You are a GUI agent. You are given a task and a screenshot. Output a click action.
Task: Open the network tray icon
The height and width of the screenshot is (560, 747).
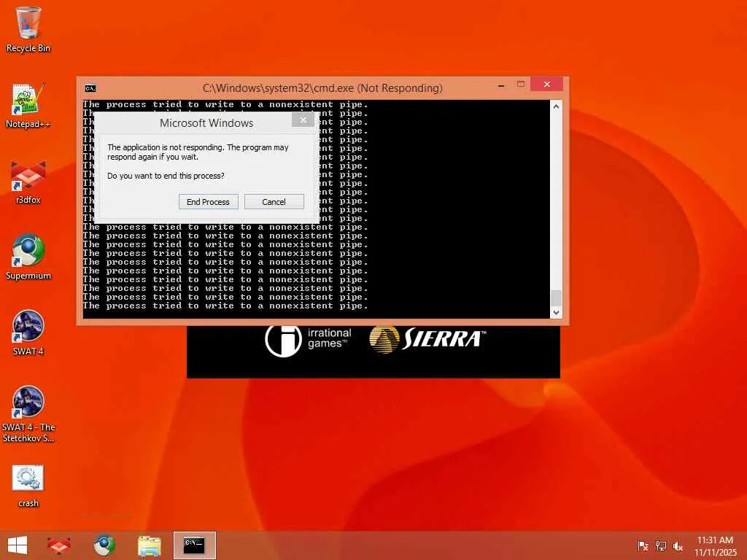coord(661,546)
